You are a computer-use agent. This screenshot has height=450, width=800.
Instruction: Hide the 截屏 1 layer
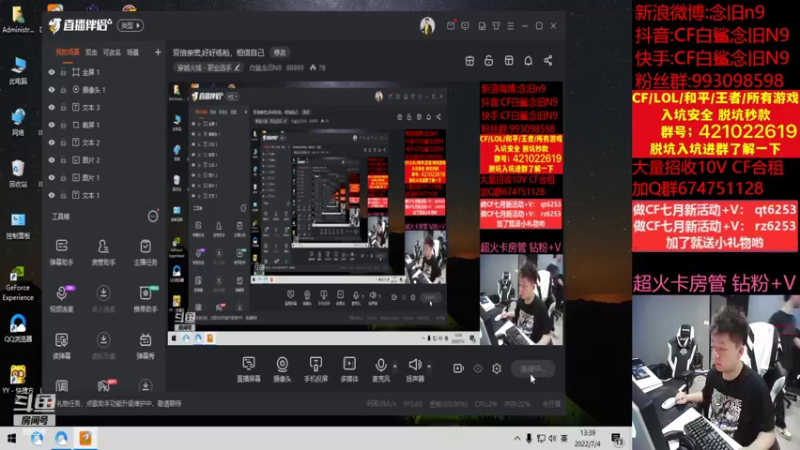(x=52, y=125)
